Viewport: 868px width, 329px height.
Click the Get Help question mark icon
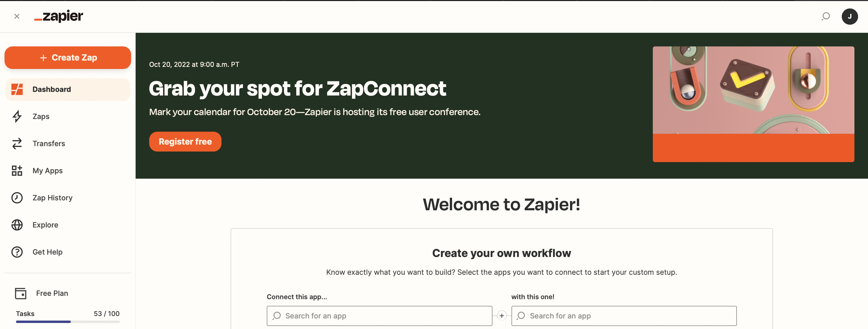17,252
